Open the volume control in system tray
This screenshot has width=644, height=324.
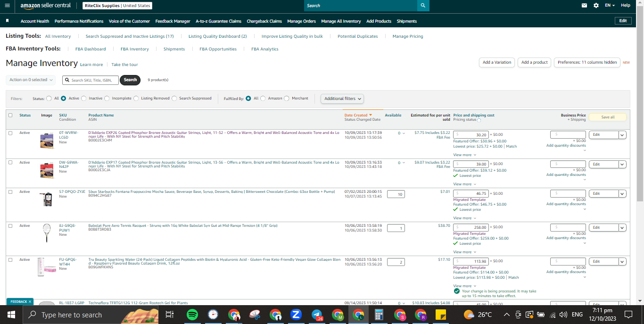click(563, 315)
